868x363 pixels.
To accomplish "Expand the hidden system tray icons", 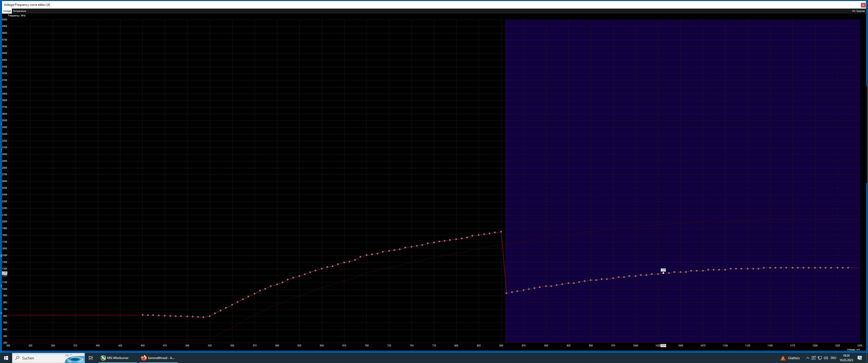I will coord(807,358).
